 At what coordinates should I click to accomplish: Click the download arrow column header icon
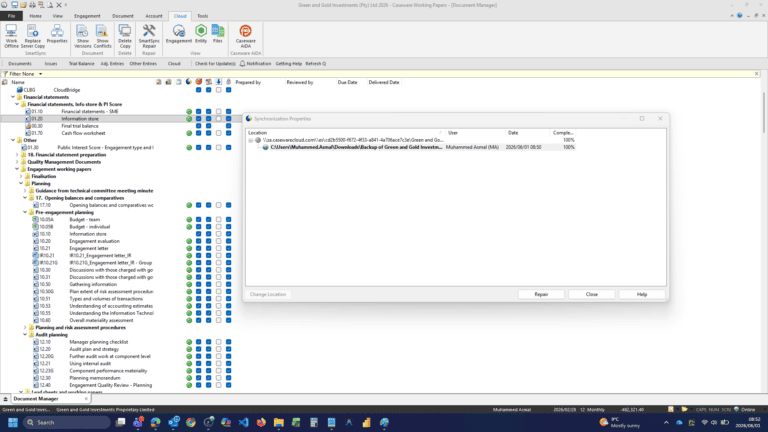[x=218, y=82]
